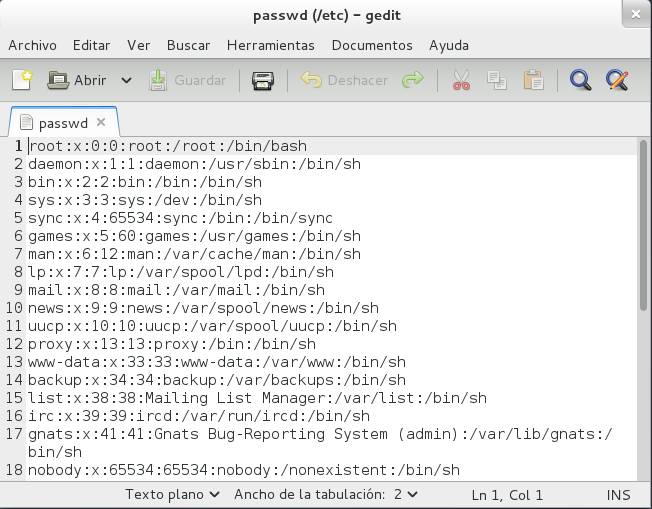Viewport: 652px width, 509px height.
Task: Create a new document with toolbar icon
Action: tap(22, 80)
